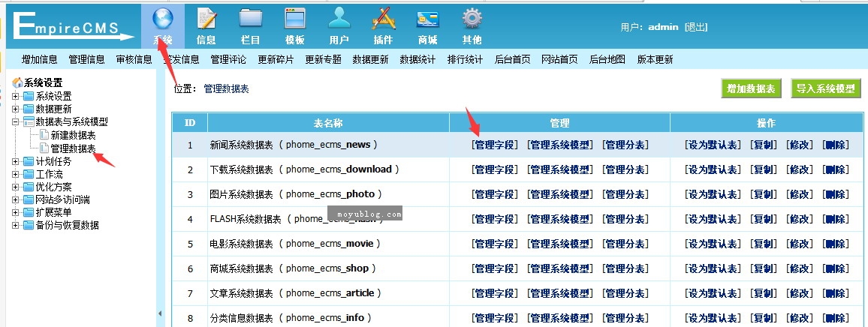Click 复制 for the download table

pyautogui.click(x=764, y=169)
